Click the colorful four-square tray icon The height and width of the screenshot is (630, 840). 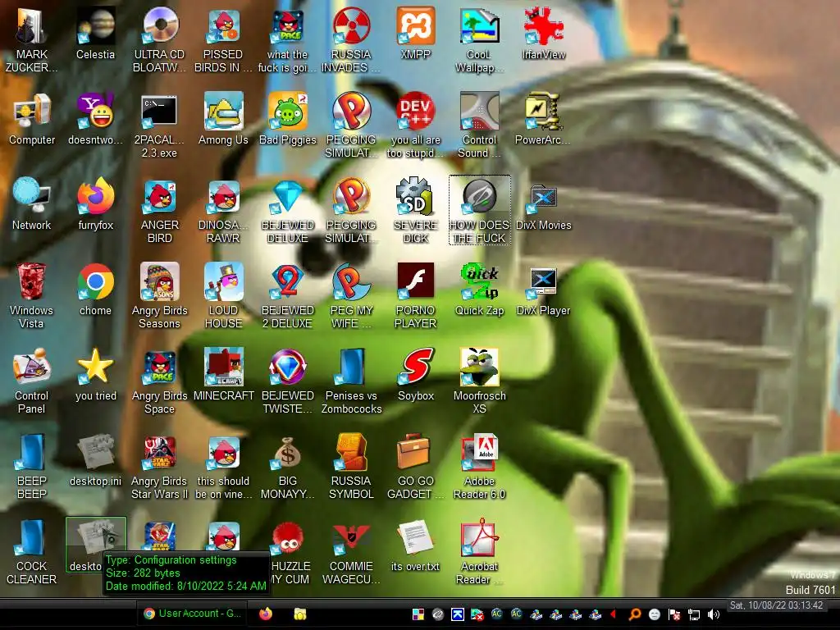(418, 614)
